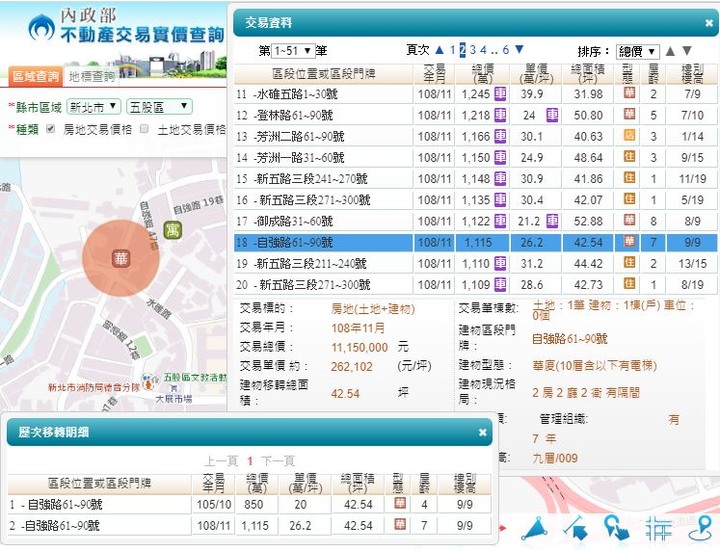Click history row 2 自強路61~90號 108/11
Viewport: 720px width, 551px height.
(x=249, y=525)
